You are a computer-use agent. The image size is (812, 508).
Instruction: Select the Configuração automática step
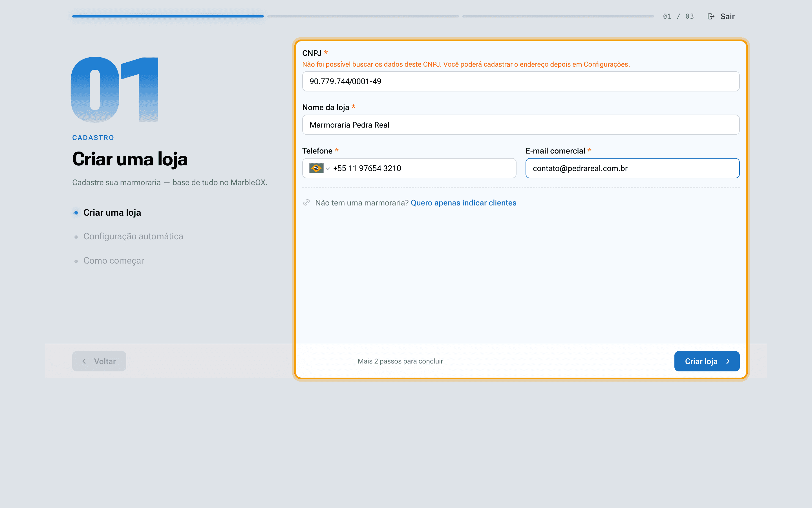click(133, 237)
